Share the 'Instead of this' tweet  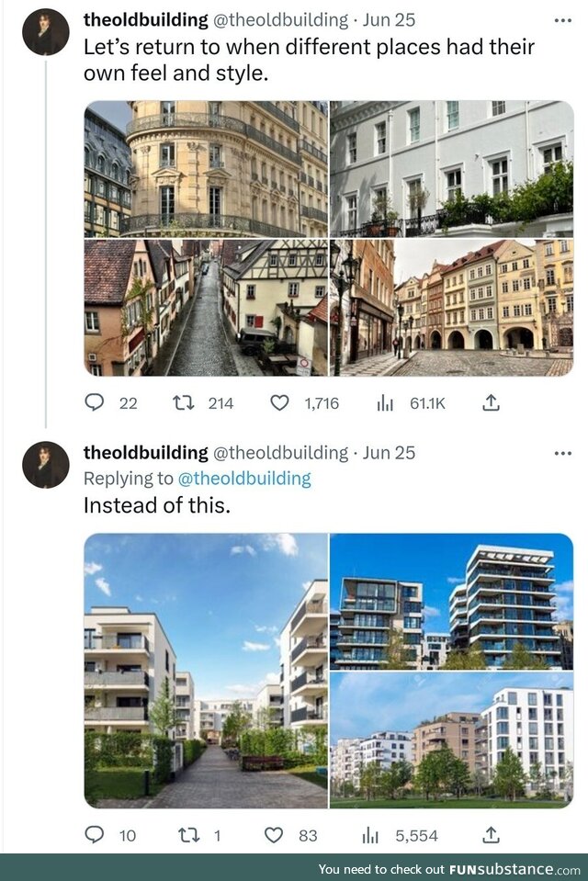tap(491, 835)
